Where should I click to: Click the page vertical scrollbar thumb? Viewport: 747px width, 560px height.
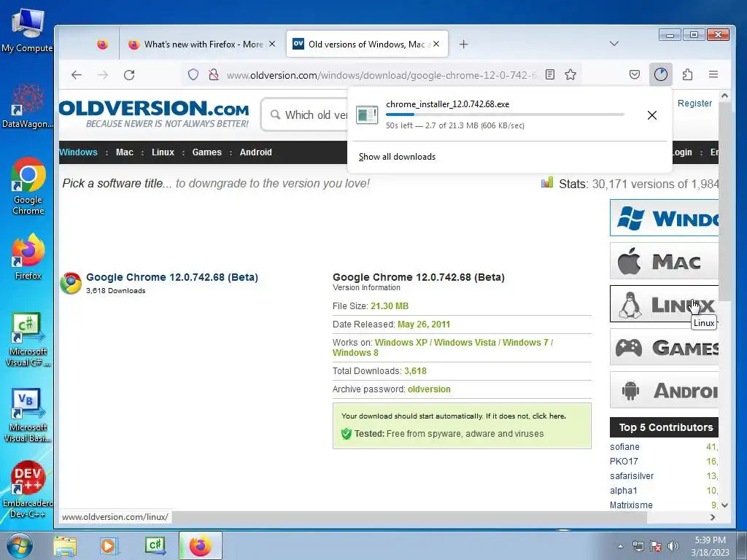click(x=724, y=201)
